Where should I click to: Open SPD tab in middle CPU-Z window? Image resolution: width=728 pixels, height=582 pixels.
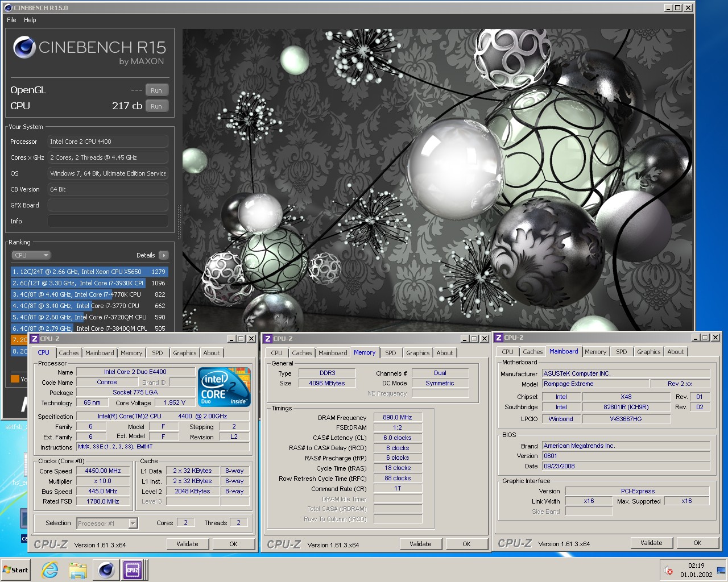coord(391,353)
